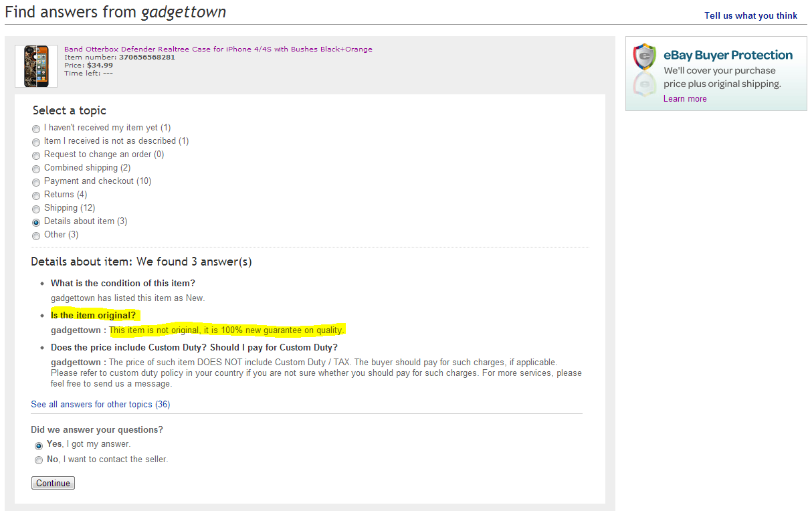Click the highlighted question "Is the item original?"
Image resolution: width=812 pixels, height=511 pixels.
93,315
